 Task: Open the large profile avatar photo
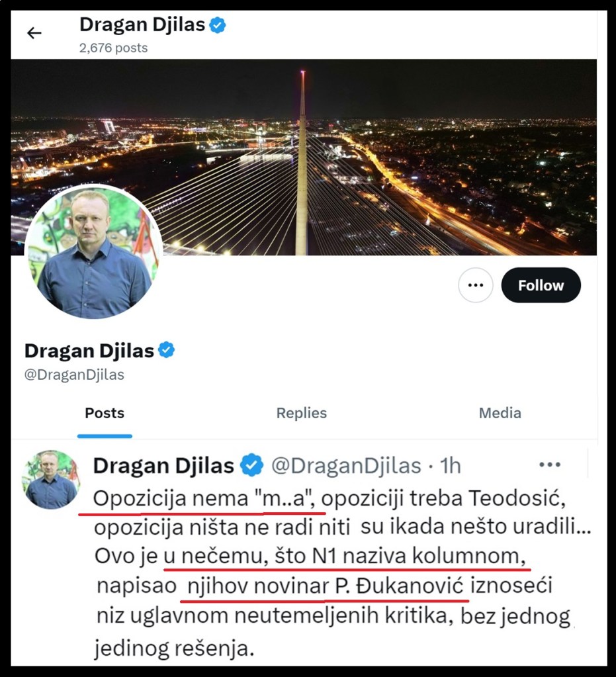[94, 252]
